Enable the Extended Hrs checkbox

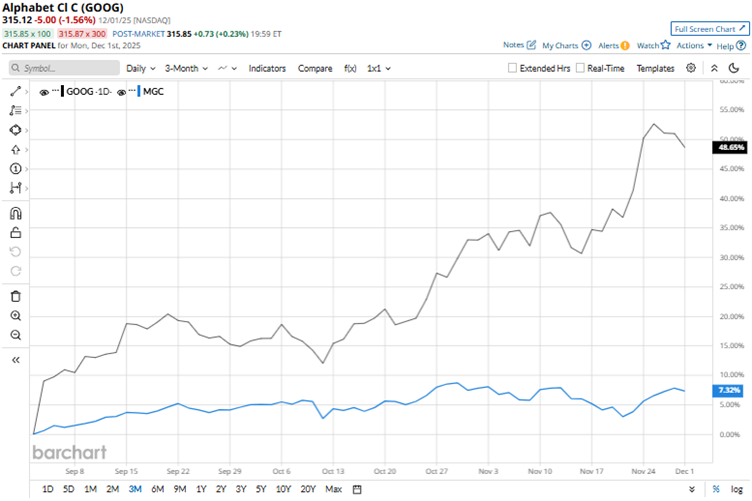pos(512,68)
